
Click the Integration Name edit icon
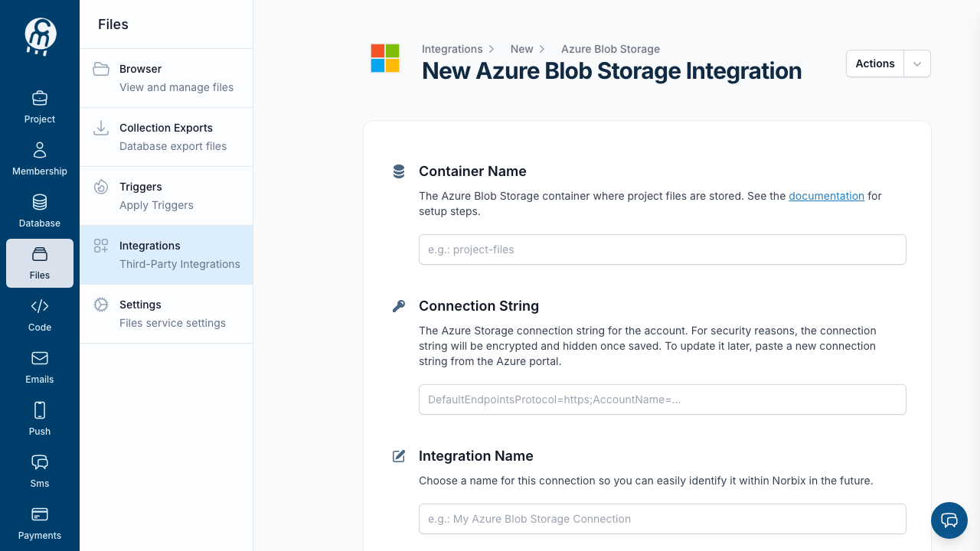[x=399, y=456]
